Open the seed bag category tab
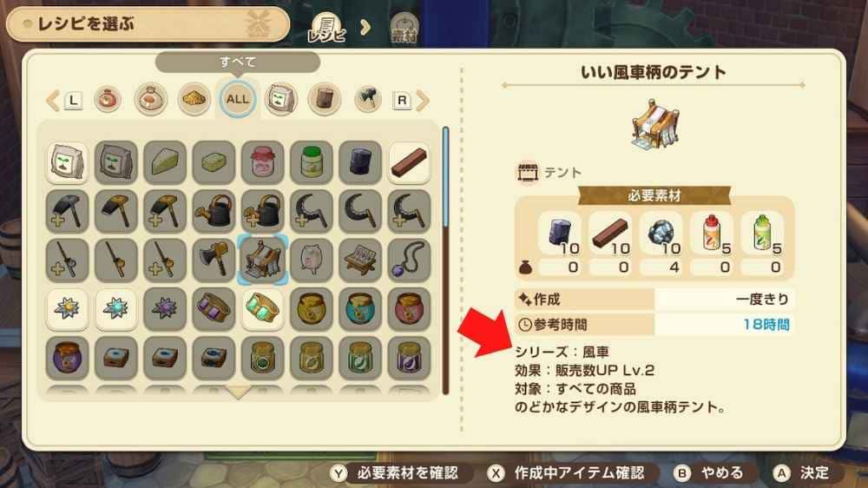 tap(280, 99)
